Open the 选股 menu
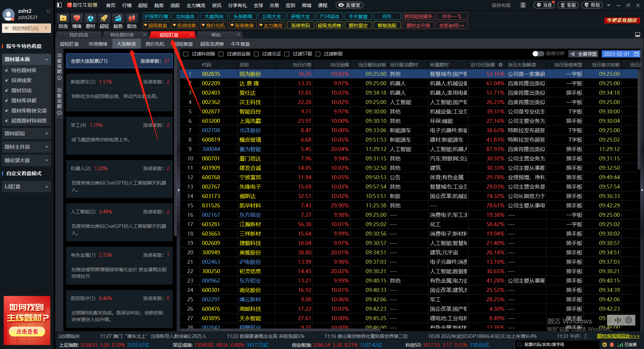The image size is (644, 349). pyautogui.click(x=175, y=5)
